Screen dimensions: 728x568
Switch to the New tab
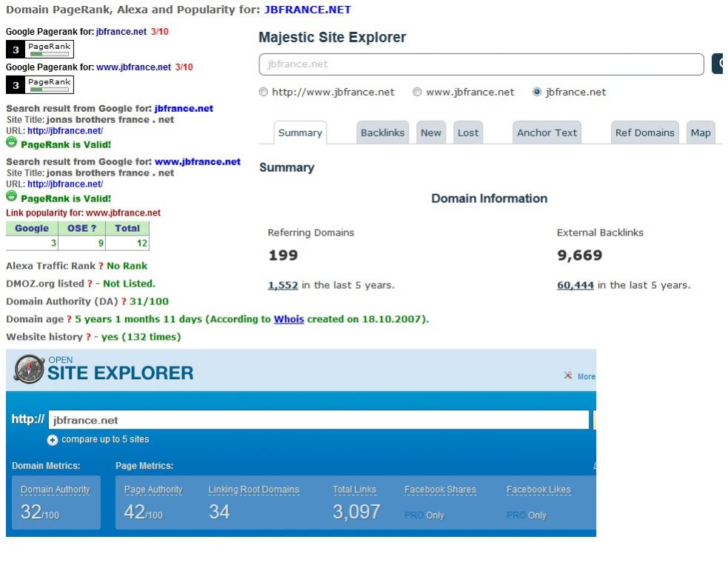click(x=431, y=133)
